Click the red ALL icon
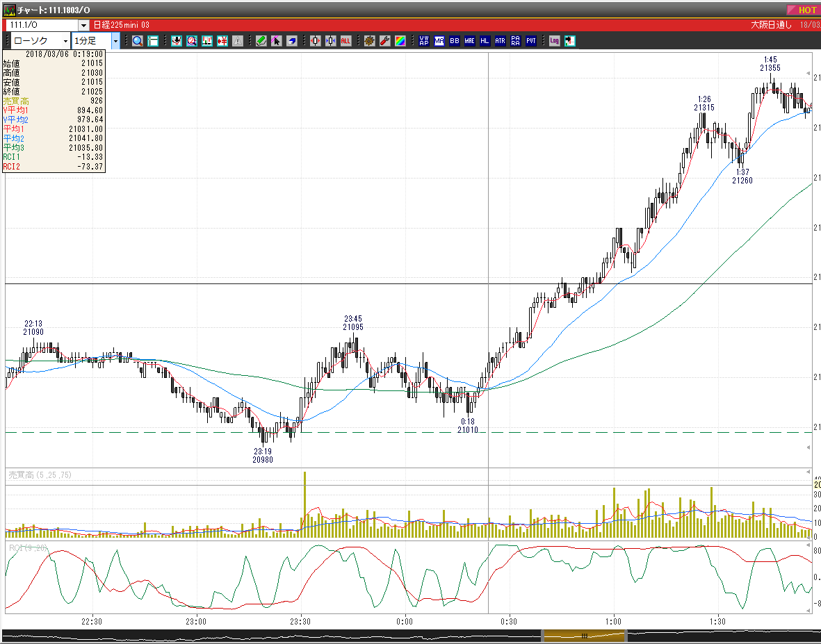821x644 pixels. pos(346,41)
